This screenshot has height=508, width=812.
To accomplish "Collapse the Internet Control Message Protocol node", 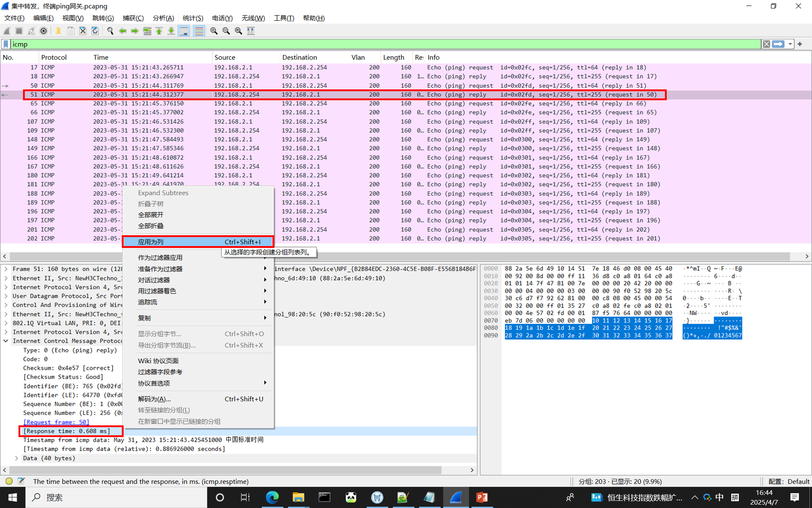I will (6, 341).
